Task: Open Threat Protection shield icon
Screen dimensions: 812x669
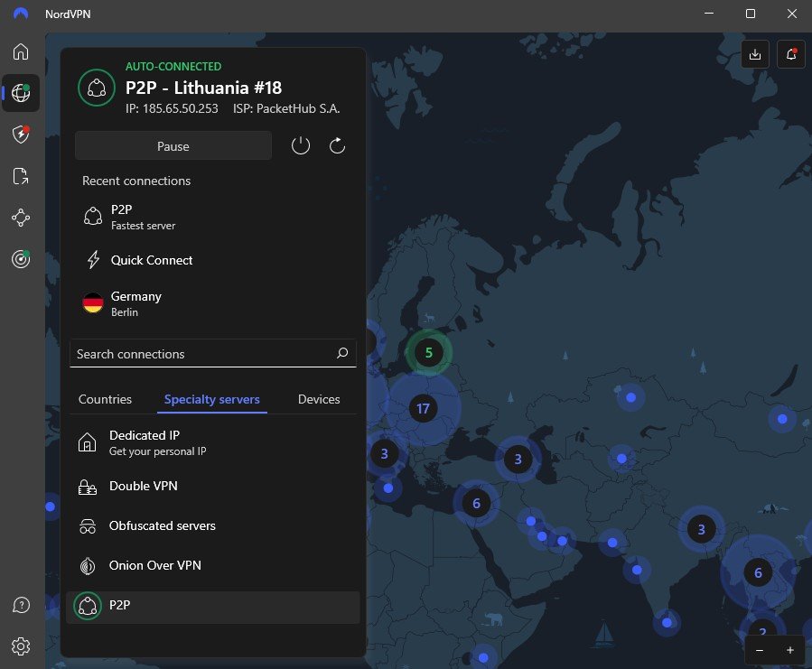Action: tap(21, 135)
